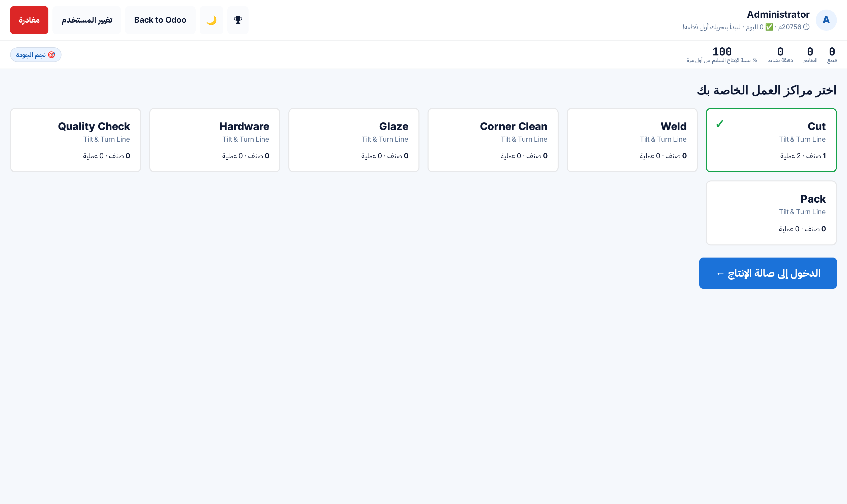Click the Cut card's 1 صنف · 2 عملية text

point(803,156)
